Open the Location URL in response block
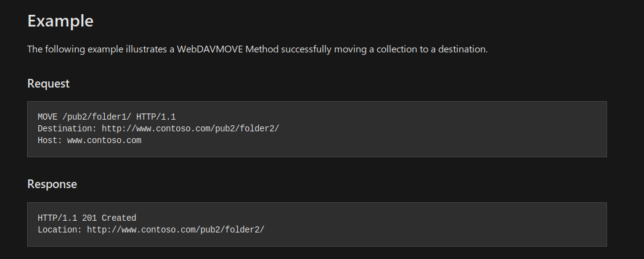The width and height of the screenshot is (644, 259). 176,230
